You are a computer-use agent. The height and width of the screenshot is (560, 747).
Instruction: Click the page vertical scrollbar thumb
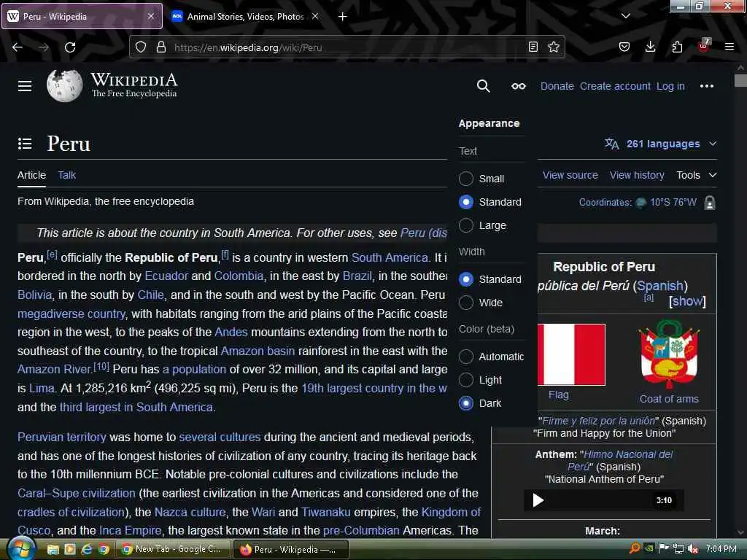click(740, 80)
